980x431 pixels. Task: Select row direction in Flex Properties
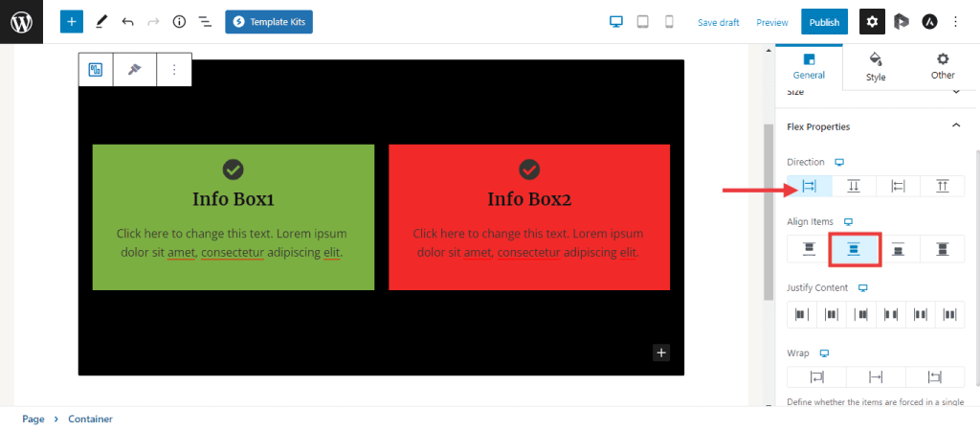(809, 186)
